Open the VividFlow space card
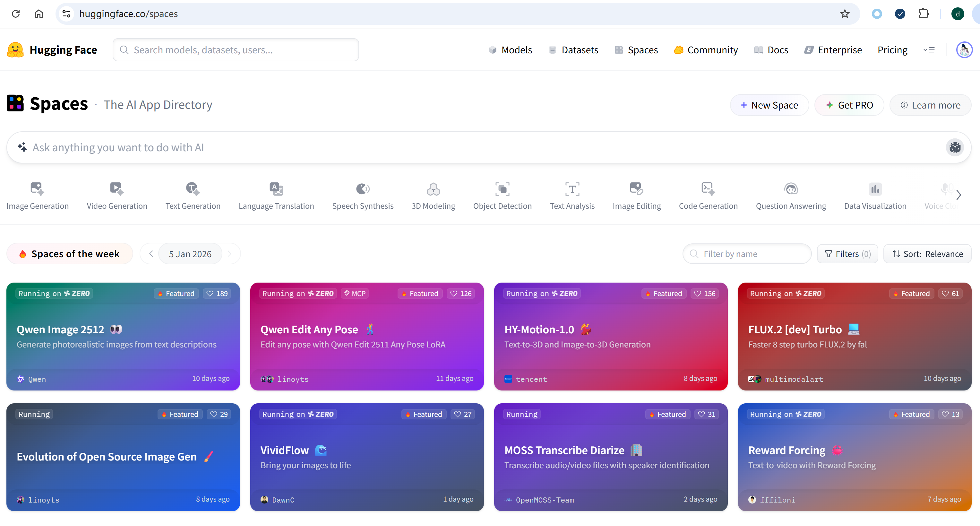The height and width of the screenshot is (526, 980). point(367,457)
